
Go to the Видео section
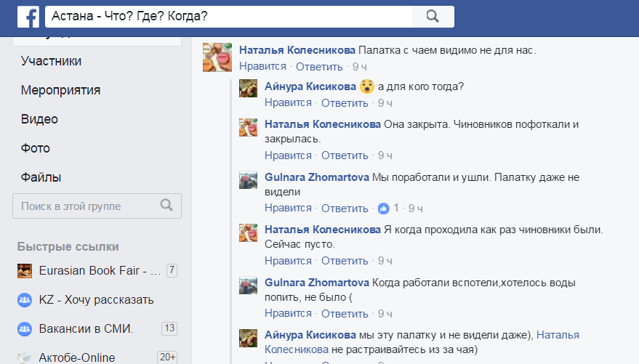39,119
